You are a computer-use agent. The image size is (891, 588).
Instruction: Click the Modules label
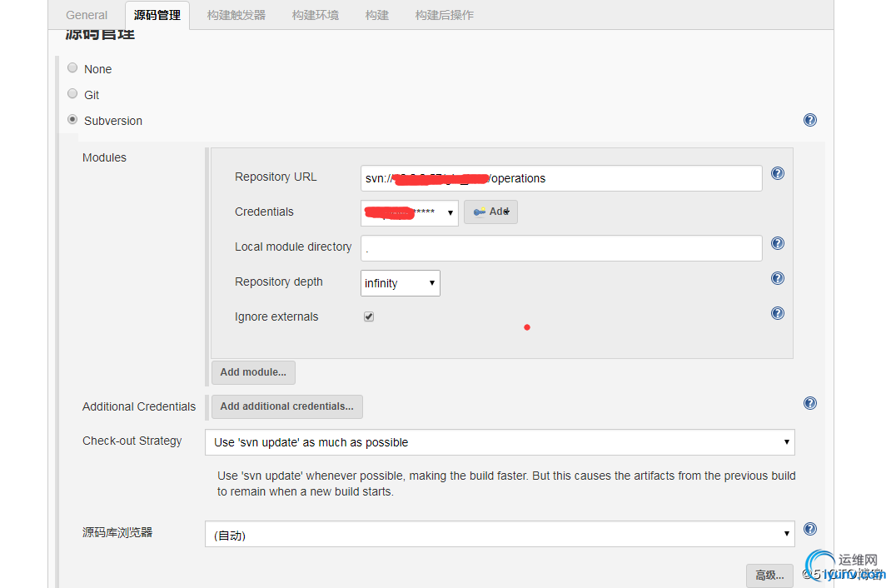pyautogui.click(x=104, y=157)
